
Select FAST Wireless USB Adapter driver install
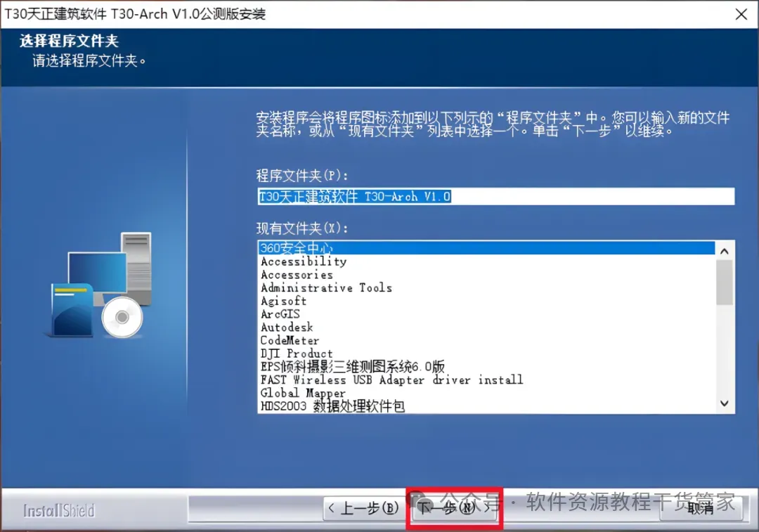486,379
